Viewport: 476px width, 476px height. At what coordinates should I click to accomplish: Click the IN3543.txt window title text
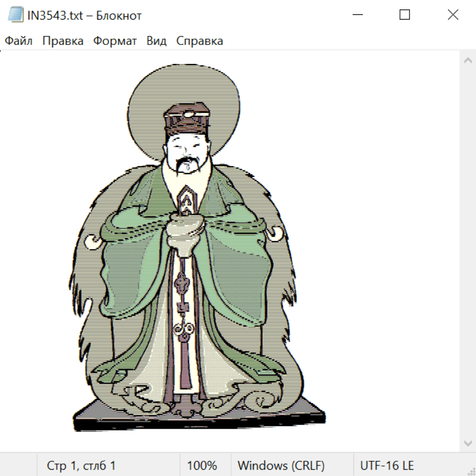(85, 15)
